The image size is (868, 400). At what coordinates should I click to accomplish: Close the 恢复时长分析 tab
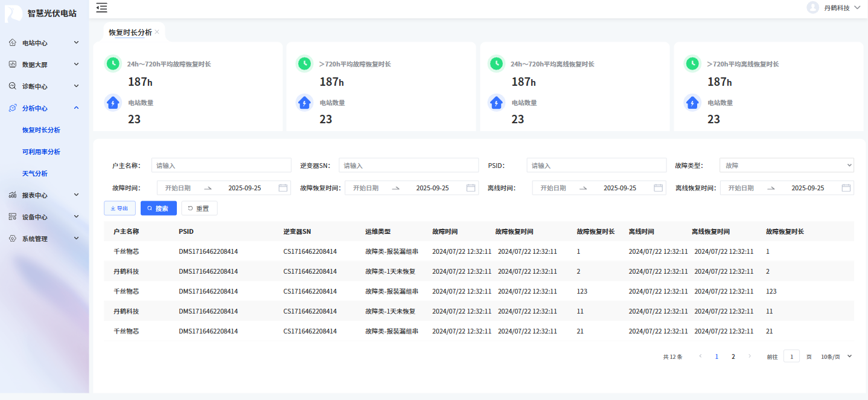157,32
